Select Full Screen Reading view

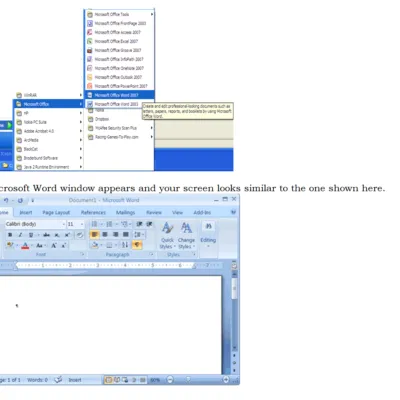pyautogui.click(x=117, y=380)
